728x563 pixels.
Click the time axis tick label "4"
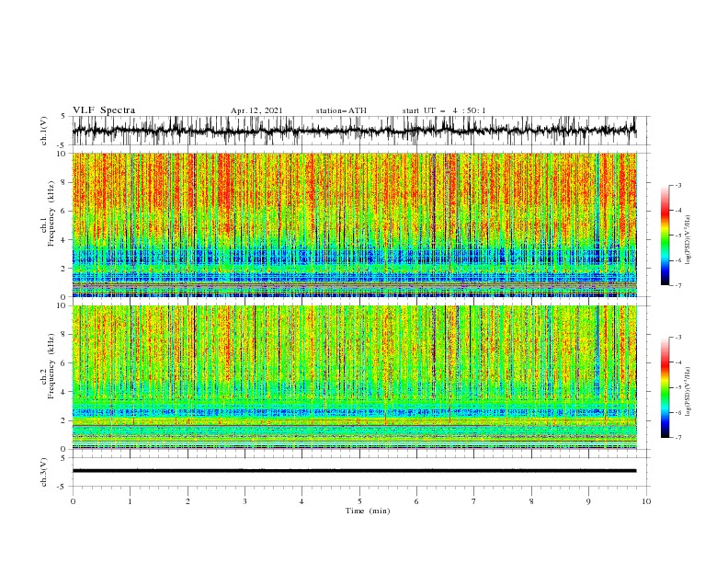point(301,501)
